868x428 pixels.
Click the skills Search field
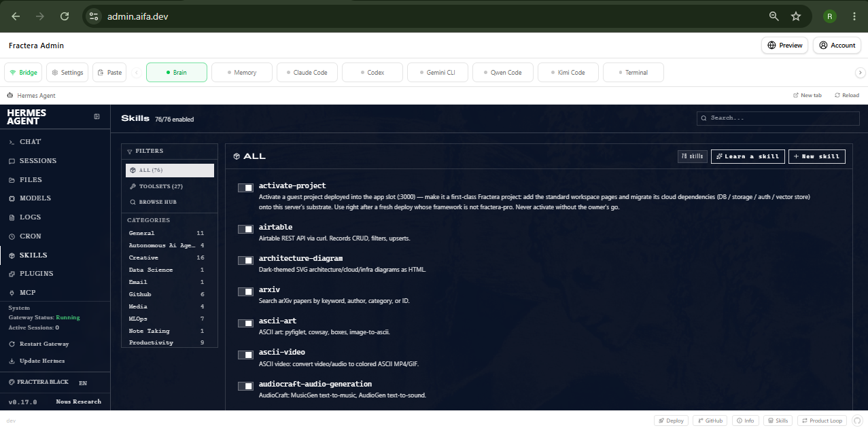point(778,118)
